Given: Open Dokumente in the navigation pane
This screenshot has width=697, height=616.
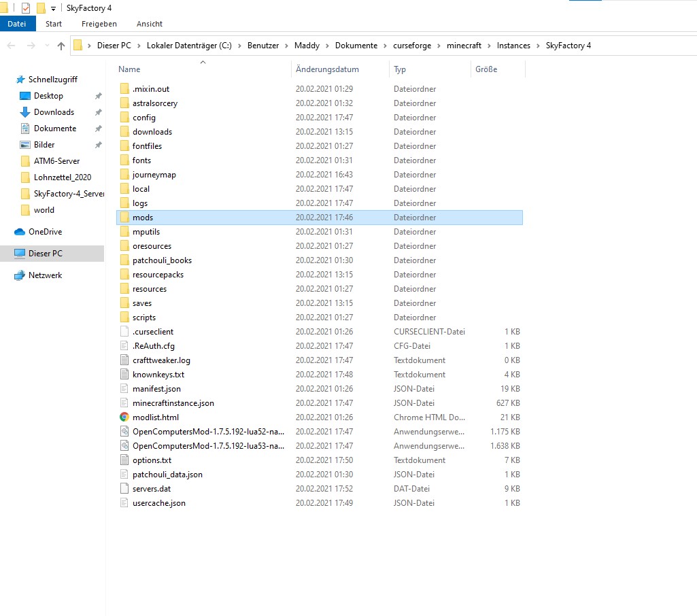Looking at the screenshot, I should tap(54, 129).
